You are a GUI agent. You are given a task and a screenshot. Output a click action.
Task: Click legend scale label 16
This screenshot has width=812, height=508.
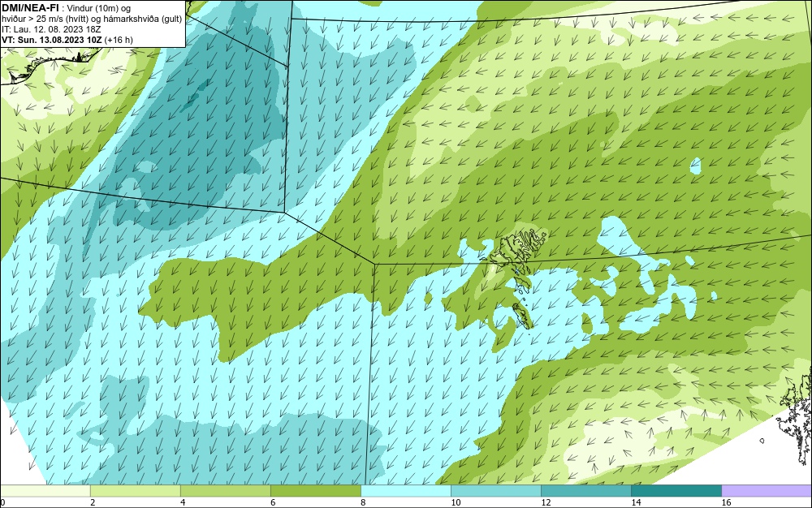coord(726,502)
